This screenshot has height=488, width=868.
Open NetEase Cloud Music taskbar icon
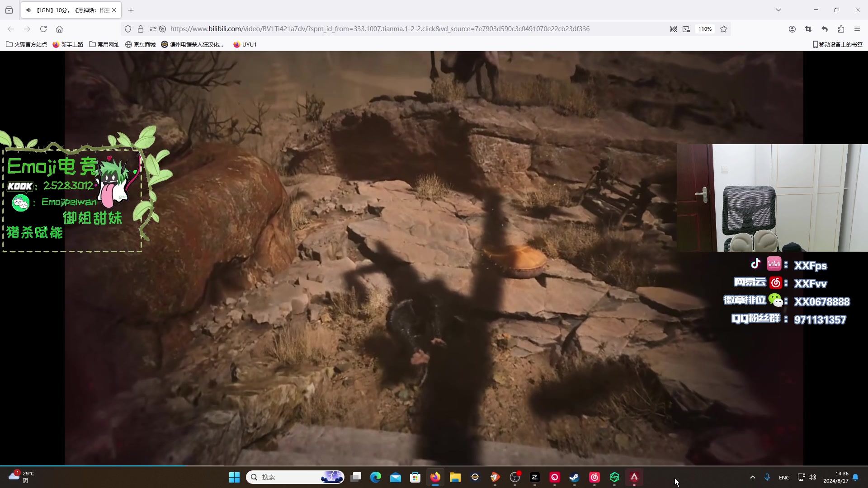(594, 477)
